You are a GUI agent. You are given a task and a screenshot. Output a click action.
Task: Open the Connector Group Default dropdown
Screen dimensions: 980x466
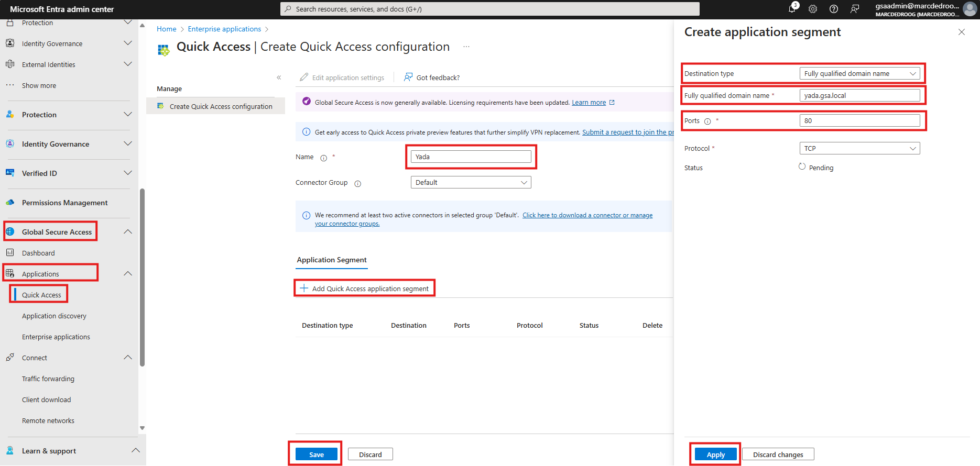[471, 182]
